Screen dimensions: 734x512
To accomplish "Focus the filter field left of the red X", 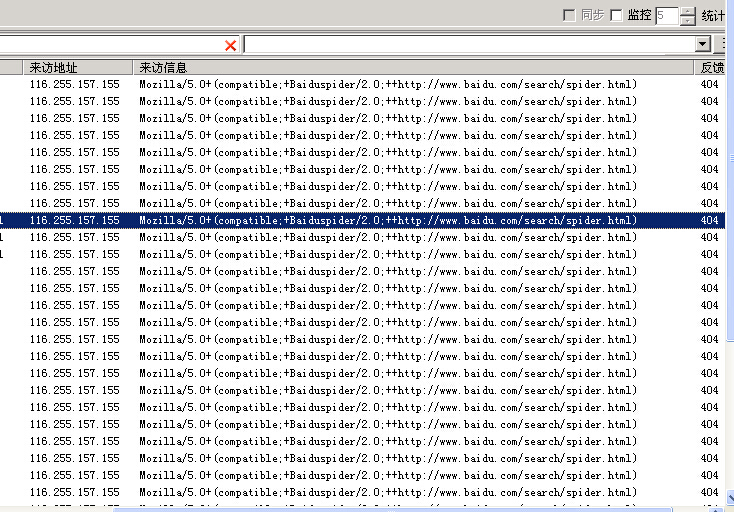I will point(111,45).
